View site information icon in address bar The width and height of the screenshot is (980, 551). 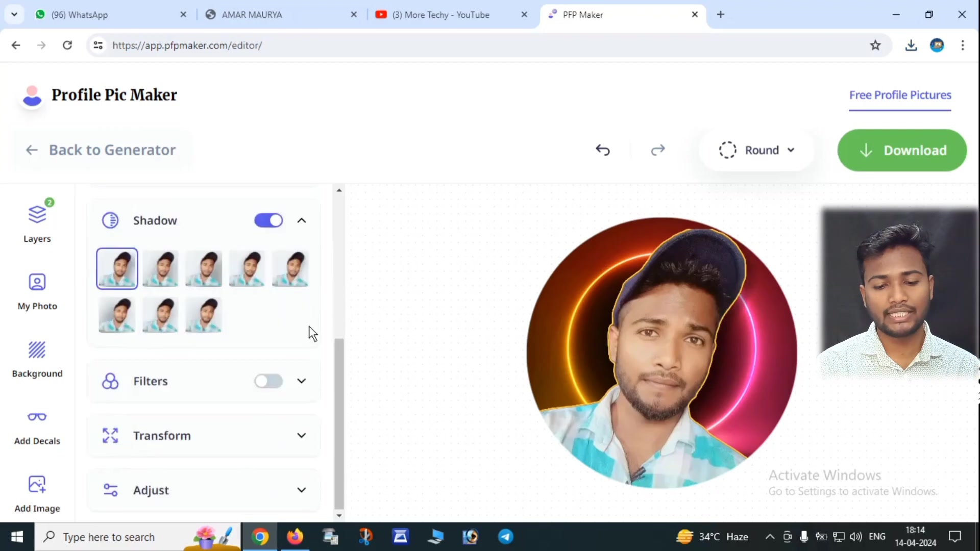pyautogui.click(x=98, y=45)
